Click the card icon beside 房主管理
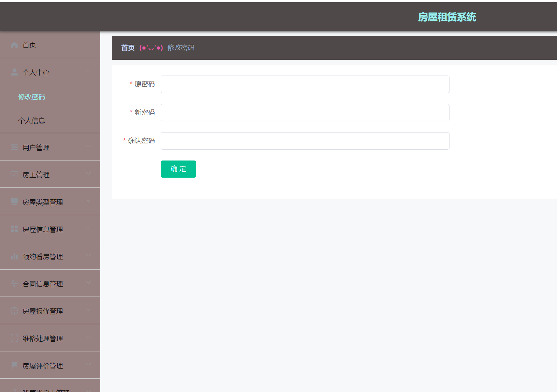Screen dimensions: 557x392 click(x=14, y=174)
